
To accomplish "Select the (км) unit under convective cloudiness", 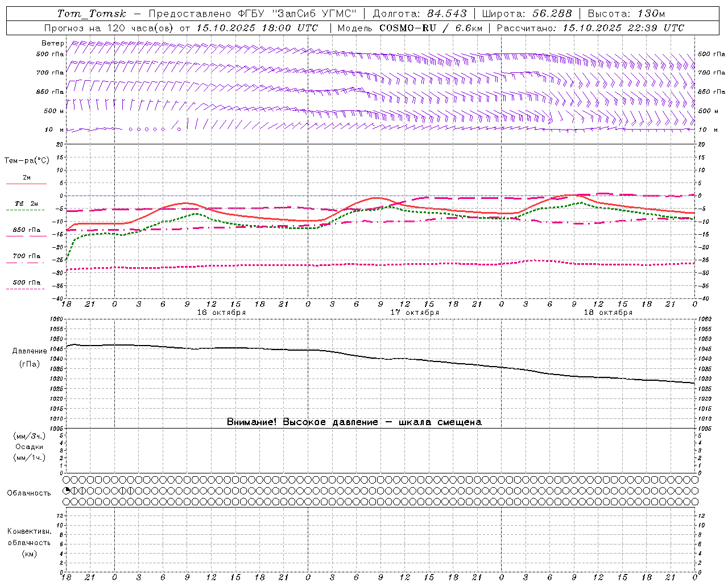I will pos(29,554).
